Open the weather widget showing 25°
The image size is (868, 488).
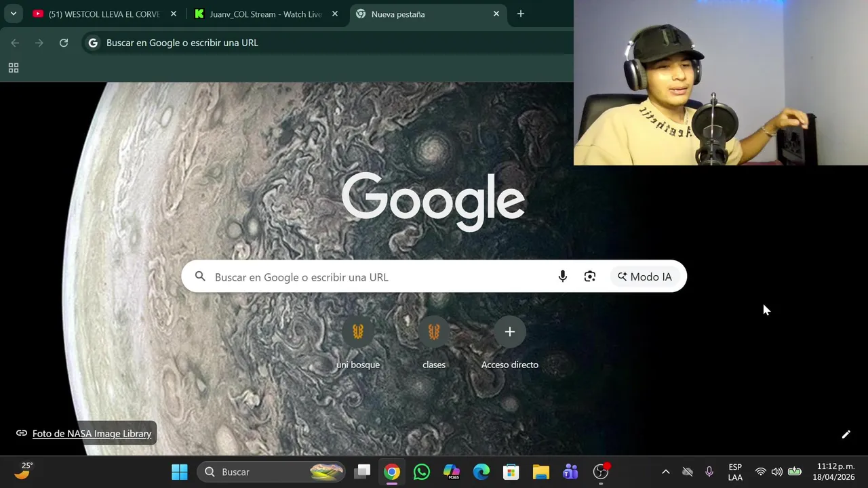tap(24, 471)
